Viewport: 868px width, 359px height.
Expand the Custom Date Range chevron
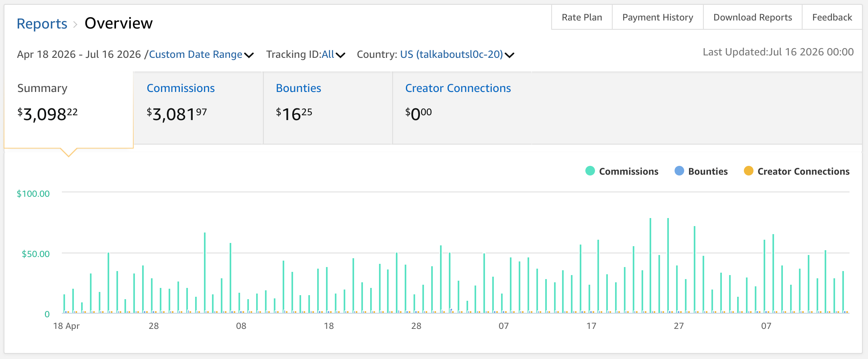click(x=249, y=55)
